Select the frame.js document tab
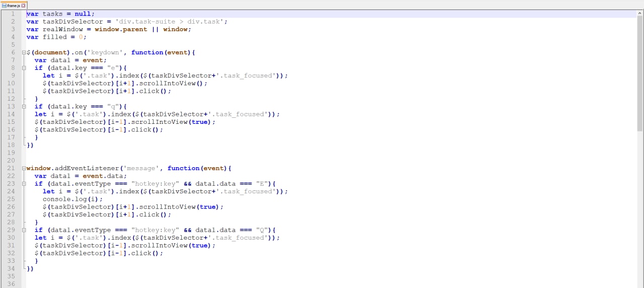The height and width of the screenshot is (288, 644). pos(14,5)
